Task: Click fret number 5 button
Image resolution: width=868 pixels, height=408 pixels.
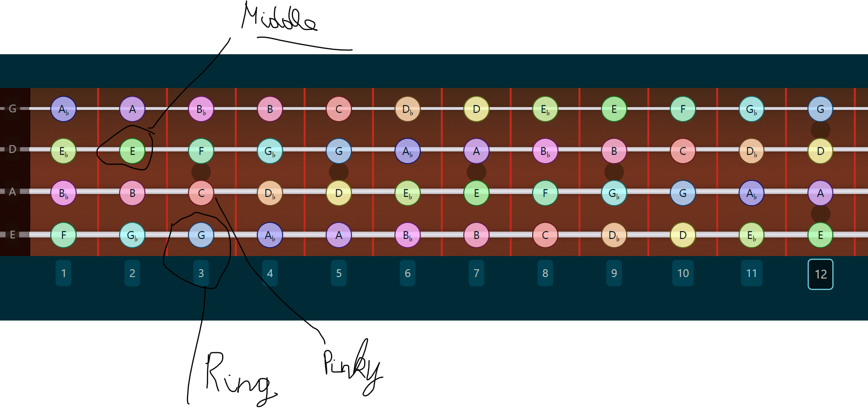Action: pyautogui.click(x=339, y=273)
